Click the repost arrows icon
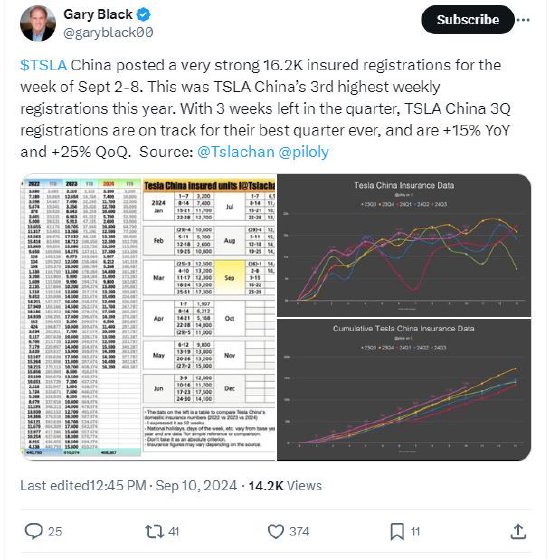 [154, 531]
